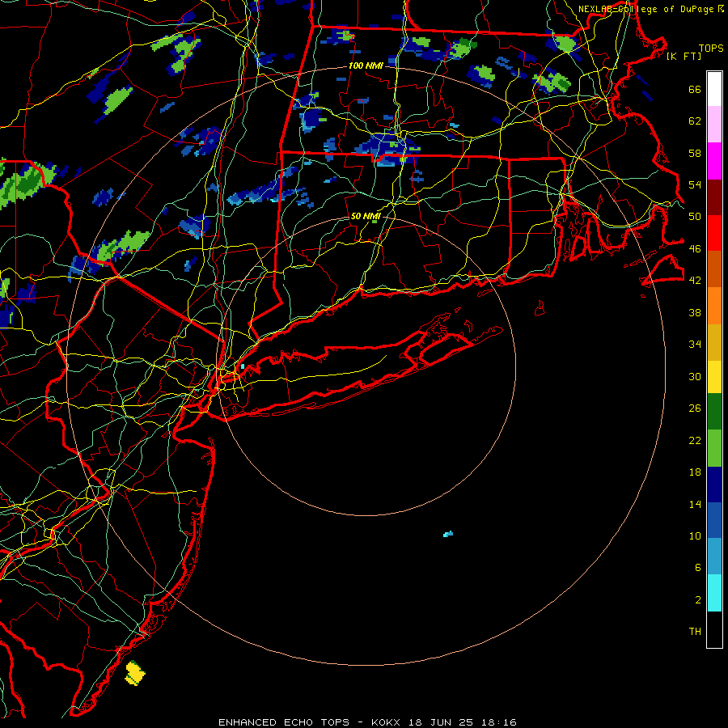Screen dimensions: 728x728
Task: Click the dark green legend band
Action: click(x=714, y=411)
